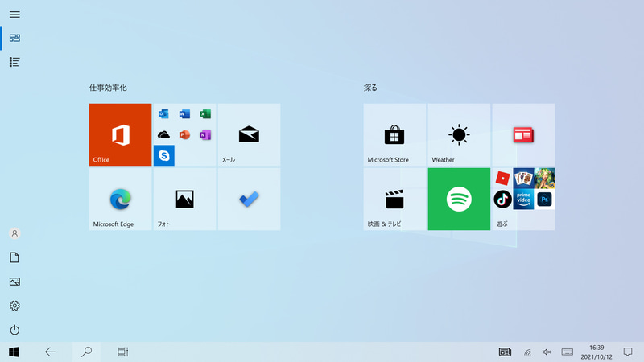This screenshot has width=644, height=362.
Task: Open News and interests tray icon
Action: click(x=505, y=352)
